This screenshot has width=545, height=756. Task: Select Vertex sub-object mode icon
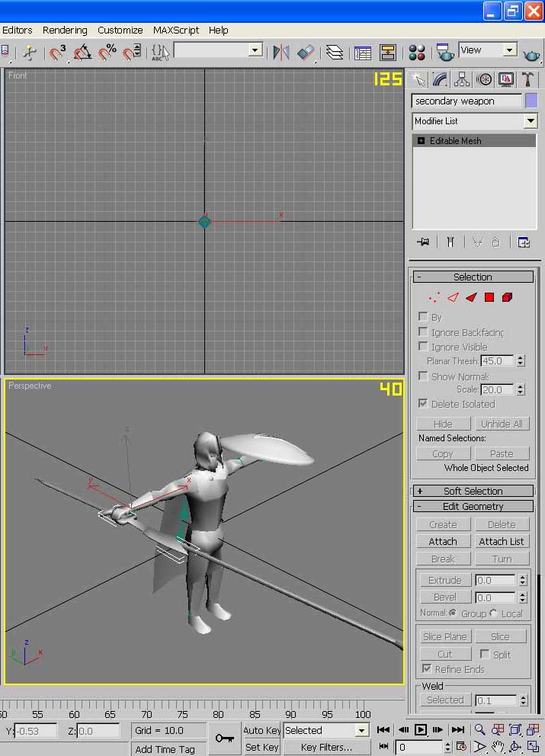tap(434, 297)
